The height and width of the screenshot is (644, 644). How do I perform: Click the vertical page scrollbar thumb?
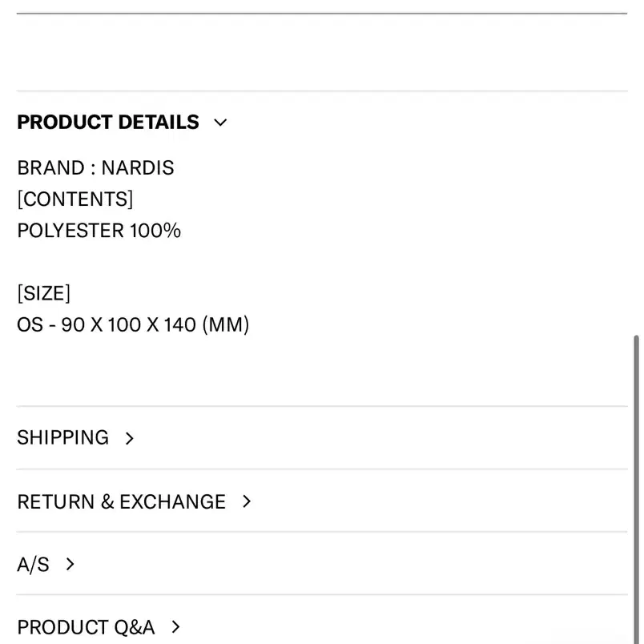[636, 489]
